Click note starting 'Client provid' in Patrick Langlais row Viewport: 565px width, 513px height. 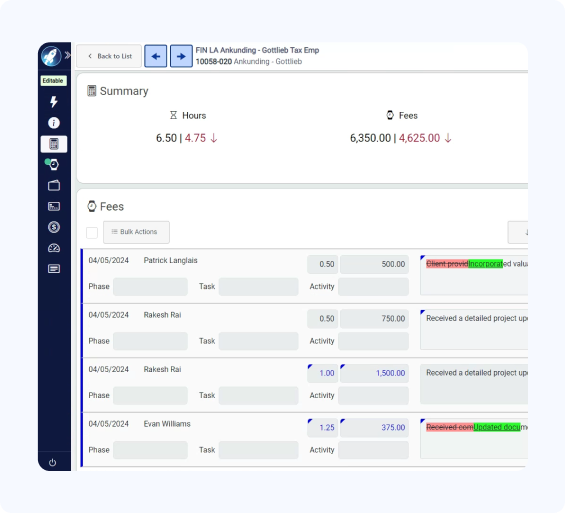pyautogui.click(x=474, y=275)
